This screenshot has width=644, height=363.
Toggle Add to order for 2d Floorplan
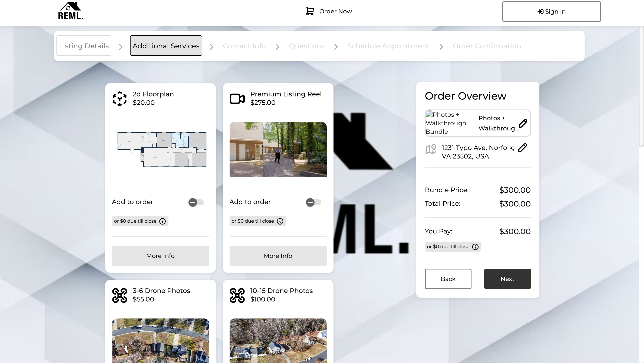click(196, 202)
